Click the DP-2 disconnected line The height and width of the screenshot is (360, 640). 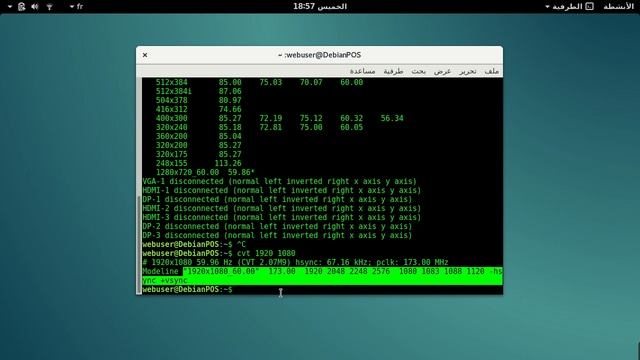tap(277, 226)
